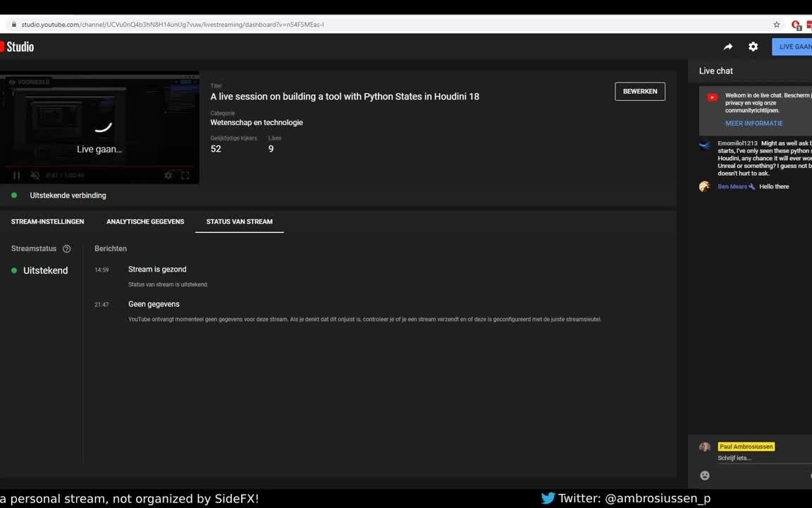Switch to the STREAM-INSTELLINGEN tab
Image resolution: width=812 pixels, height=508 pixels.
(48, 222)
